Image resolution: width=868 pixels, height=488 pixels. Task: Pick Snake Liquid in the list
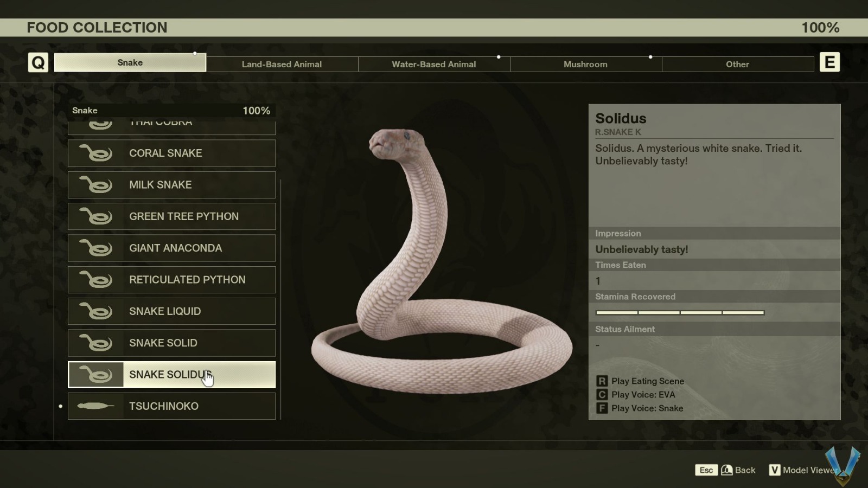coord(171,311)
